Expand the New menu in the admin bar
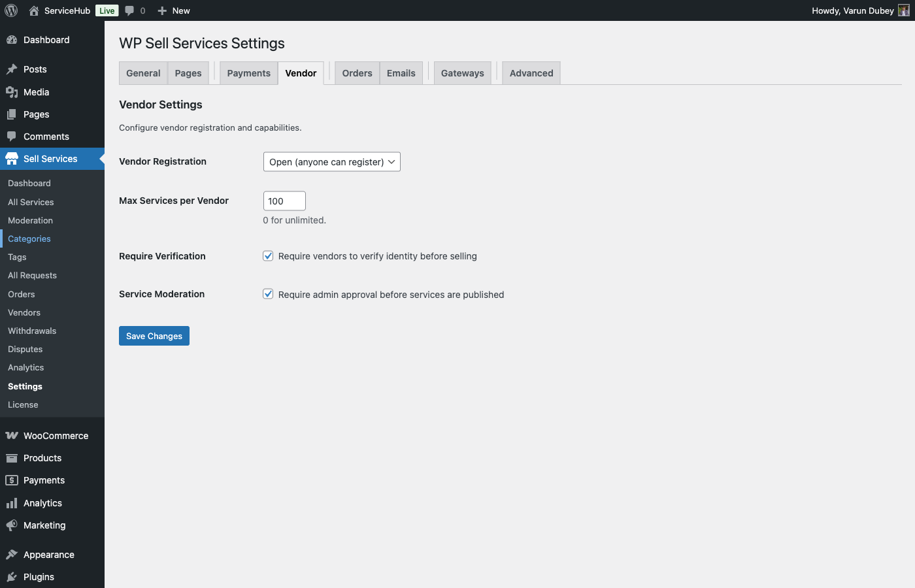Viewport: 915px width, 588px height. point(173,10)
